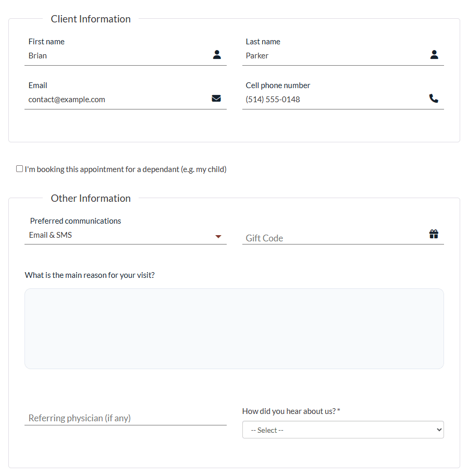Click the 'Cell phone number' label text
468x476 pixels.
coord(278,86)
